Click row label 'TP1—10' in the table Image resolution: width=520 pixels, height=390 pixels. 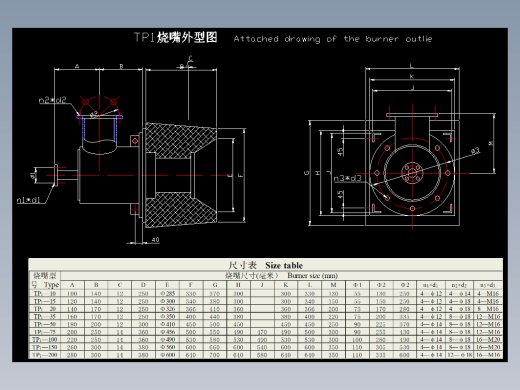pos(45,294)
